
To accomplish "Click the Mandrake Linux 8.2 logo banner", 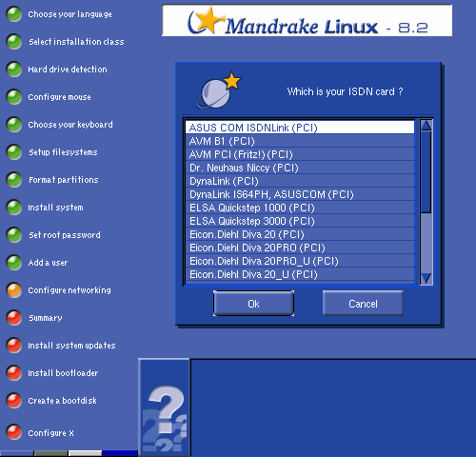I will [307, 20].
